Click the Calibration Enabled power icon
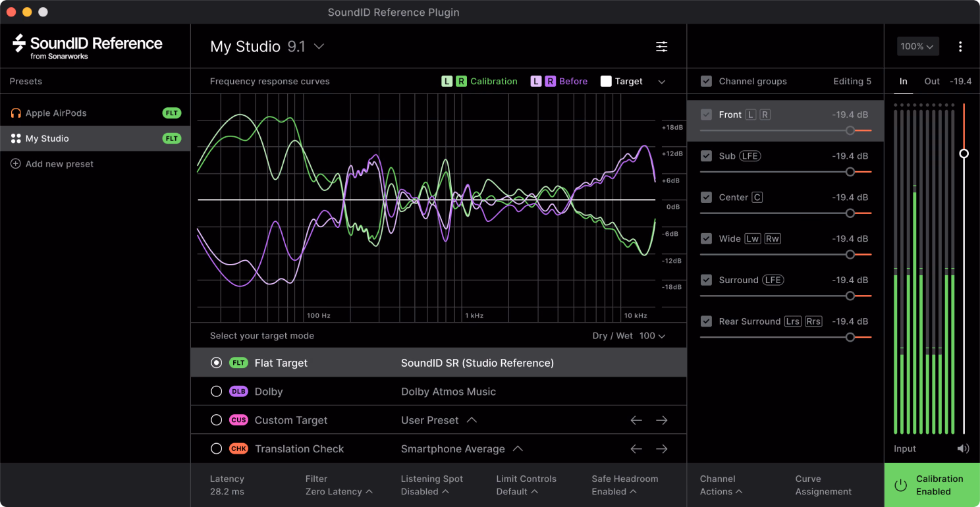980x507 pixels. 900,485
